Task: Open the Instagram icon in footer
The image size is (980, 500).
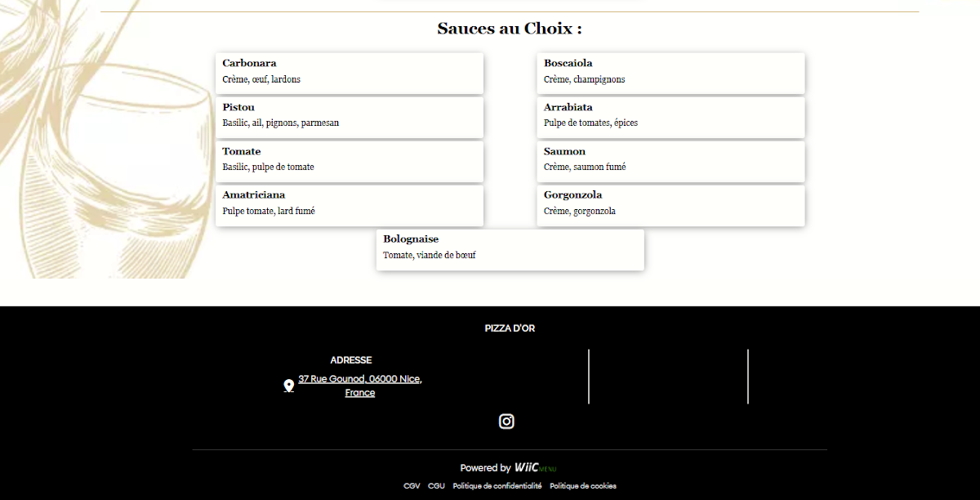Action: 506,422
